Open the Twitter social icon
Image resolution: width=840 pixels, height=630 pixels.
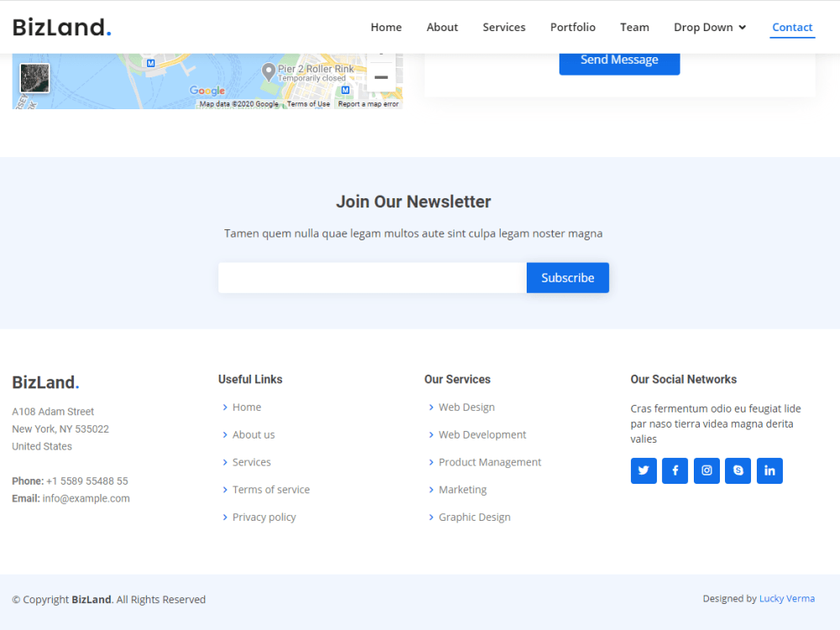pos(643,470)
